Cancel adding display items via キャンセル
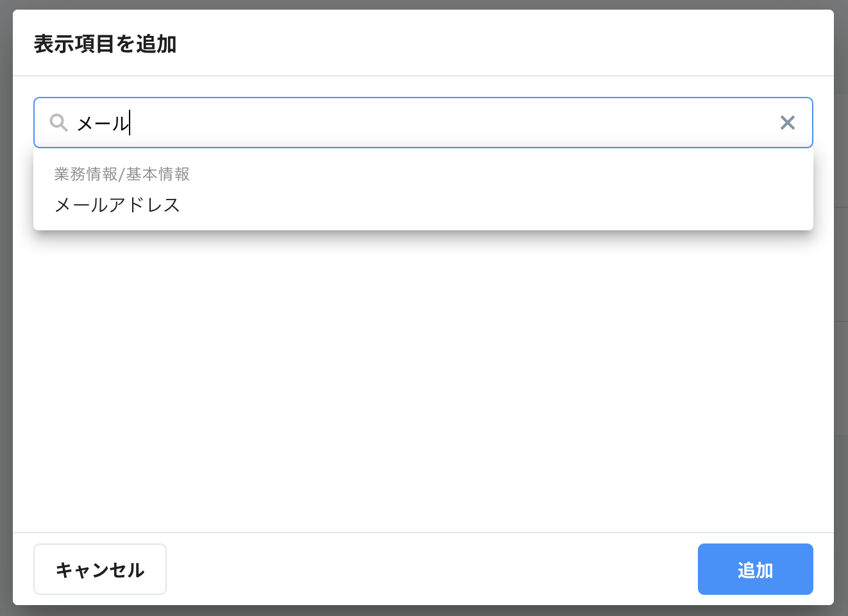Viewport: 848px width, 616px height. pos(99,569)
